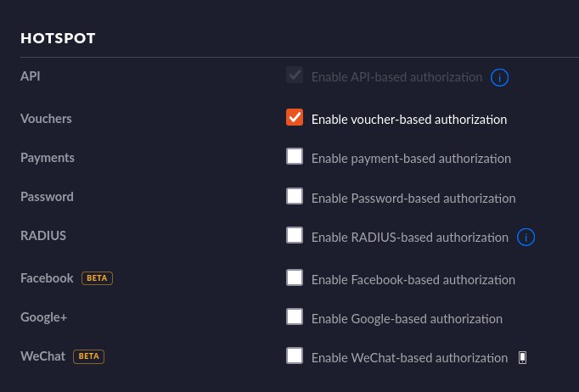Uncheck the voucher-based authorization checkbox
The height and width of the screenshot is (392, 579).
tap(295, 117)
